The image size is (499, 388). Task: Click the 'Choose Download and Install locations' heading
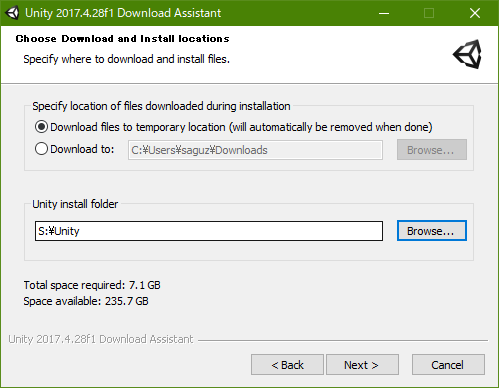coord(122,39)
